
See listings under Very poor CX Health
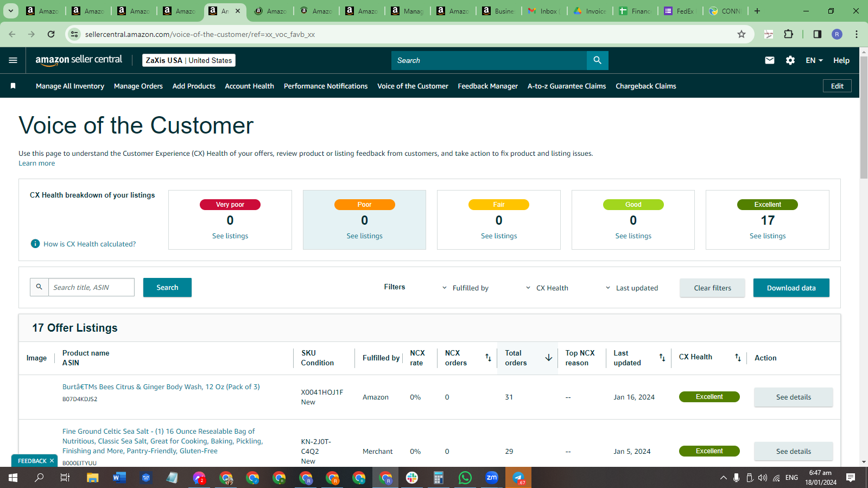pyautogui.click(x=230, y=236)
